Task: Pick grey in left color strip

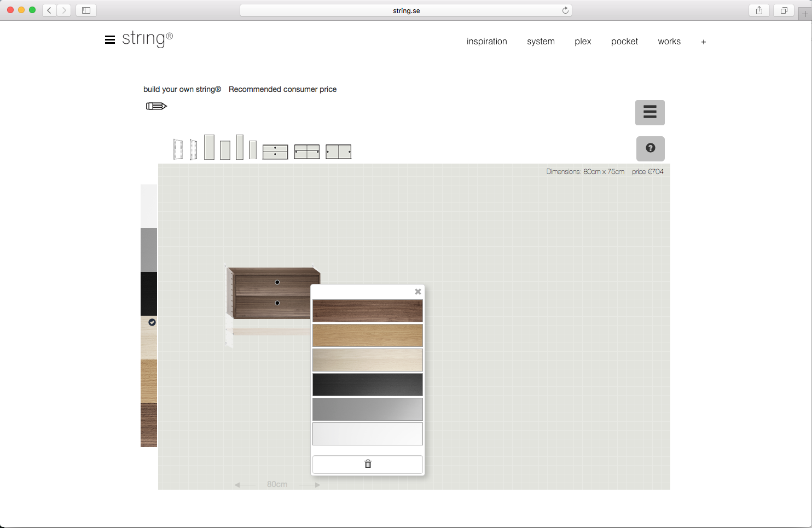Action: coord(149,250)
